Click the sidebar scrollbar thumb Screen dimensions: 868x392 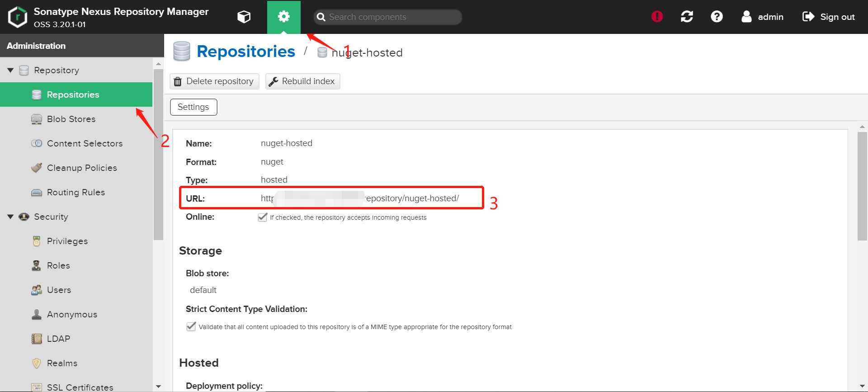158,155
